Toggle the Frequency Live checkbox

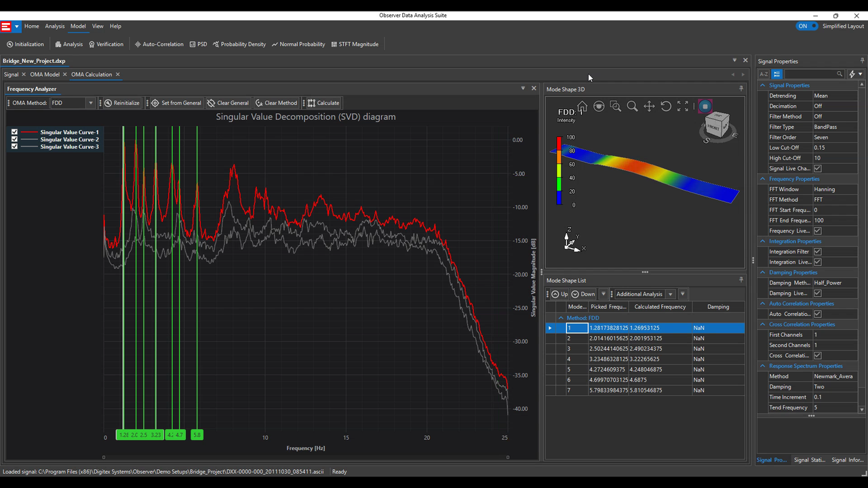pyautogui.click(x=817, y=230)
